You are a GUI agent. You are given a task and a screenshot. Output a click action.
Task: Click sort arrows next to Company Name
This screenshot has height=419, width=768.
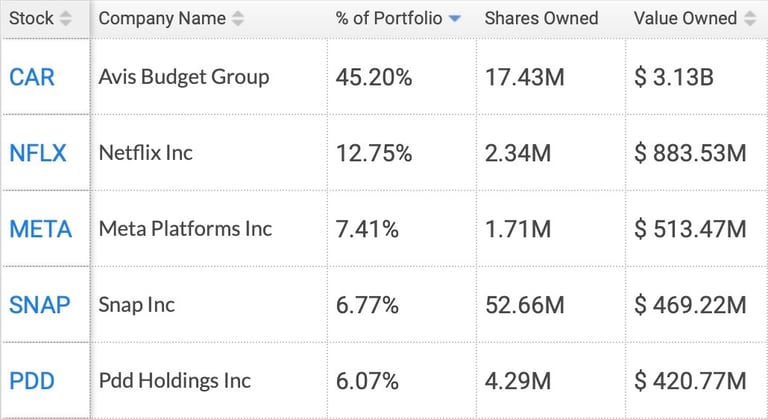tap(237, 19)
